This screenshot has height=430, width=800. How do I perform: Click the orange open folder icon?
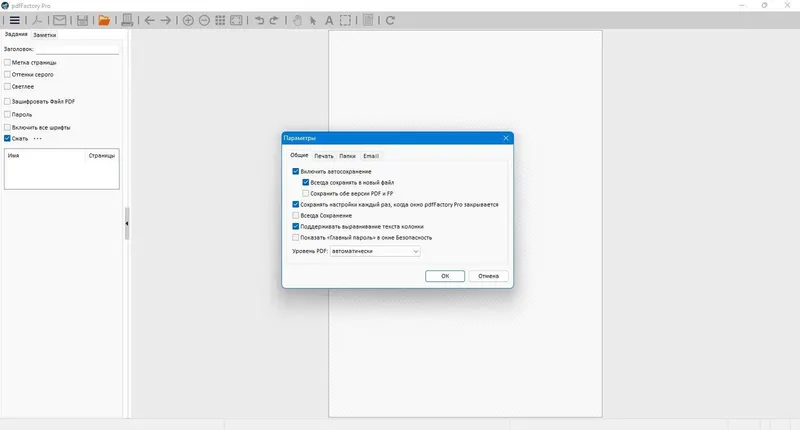click(104, 20)
